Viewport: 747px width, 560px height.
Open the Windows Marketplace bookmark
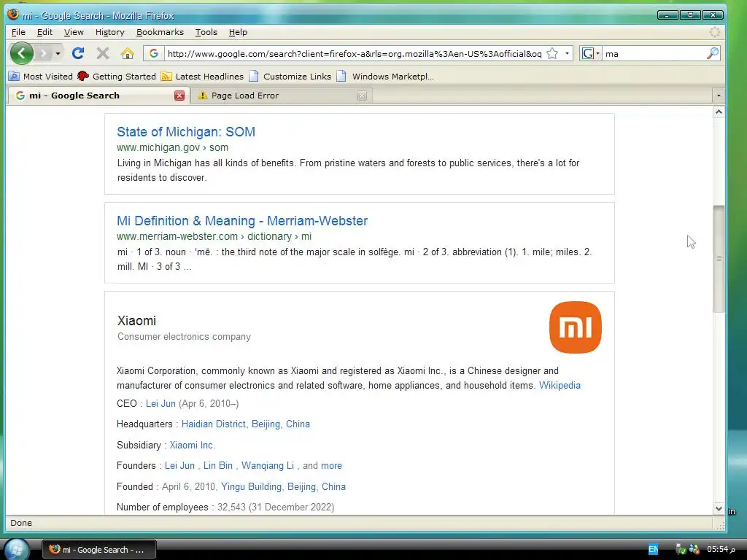[x=385, y=76]
